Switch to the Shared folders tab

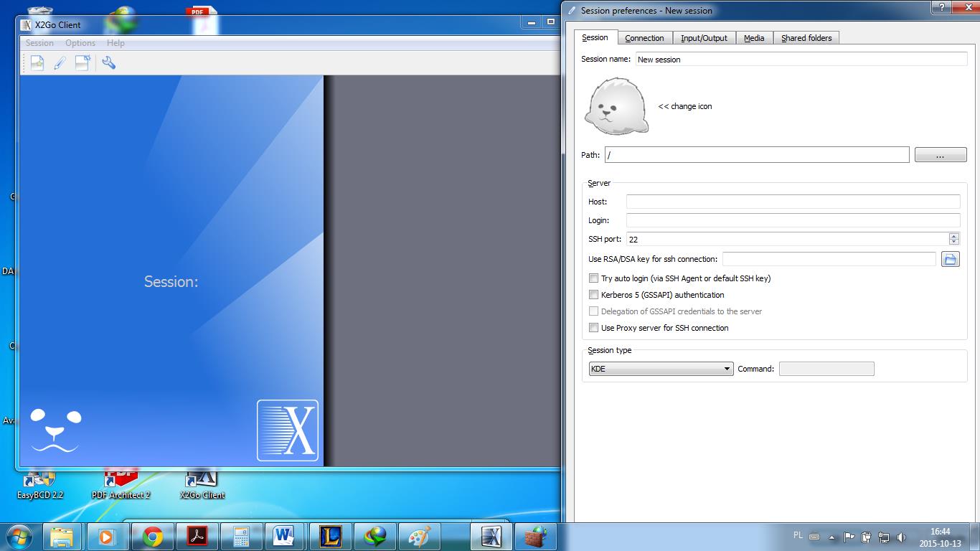tap(806, 38)
